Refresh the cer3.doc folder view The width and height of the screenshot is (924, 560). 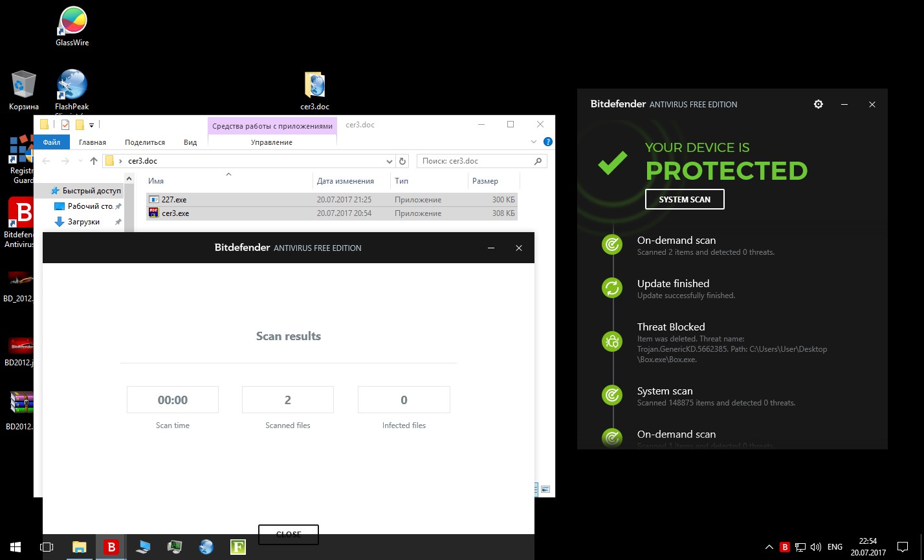[402, 161]
